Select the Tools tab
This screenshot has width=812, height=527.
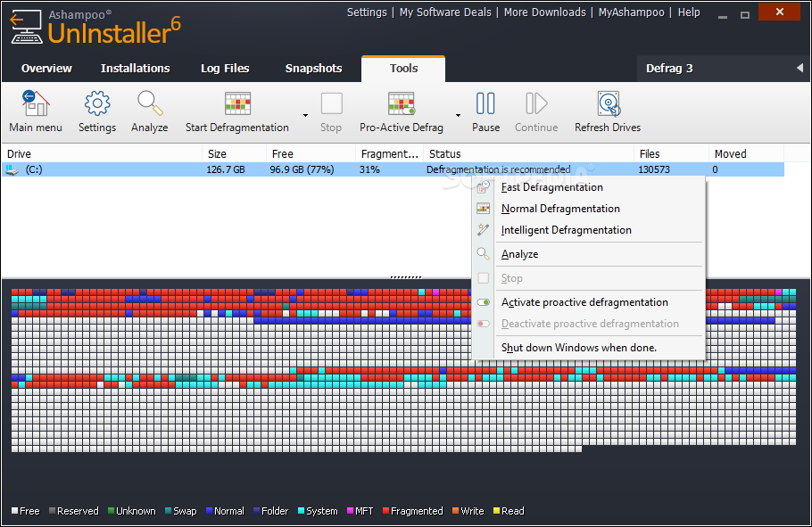403,69
